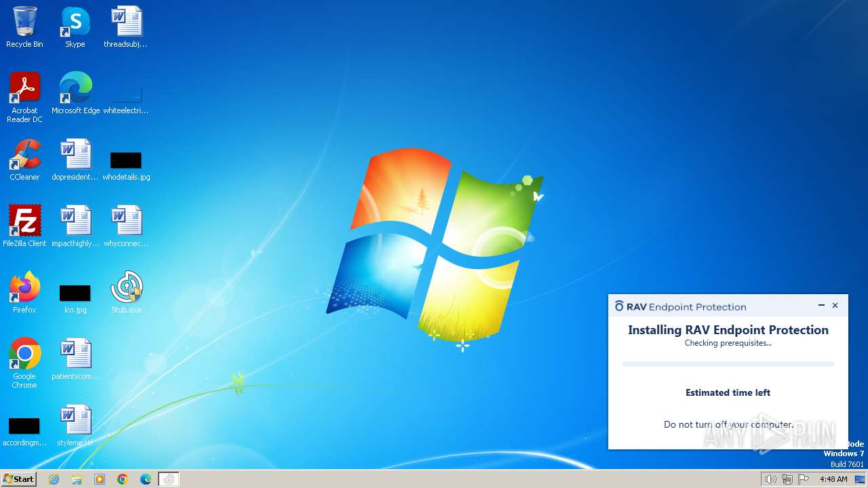Open Google Chrome desktop shortcut
The image size is (868, 488).
[x=24, y=363]
